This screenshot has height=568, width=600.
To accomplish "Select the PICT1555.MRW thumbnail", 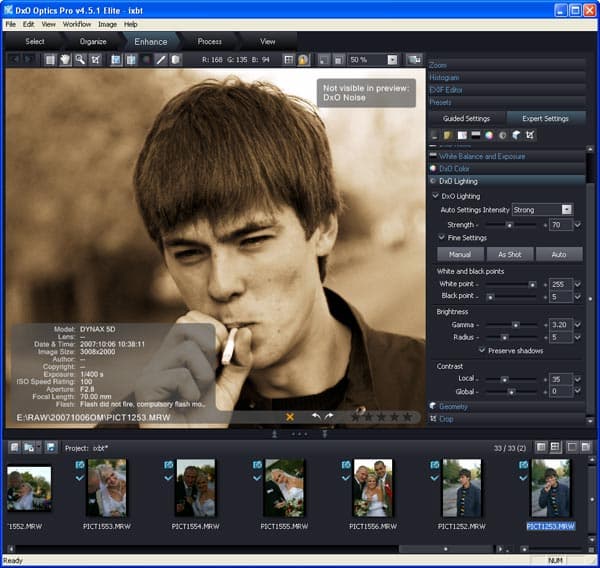I will 284,488.
